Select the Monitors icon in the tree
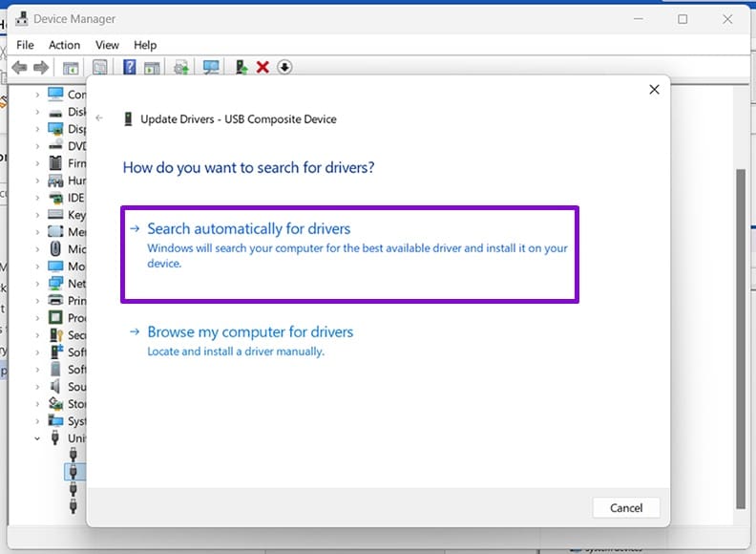Screen dimensions: 756x554 tap(55, 266)
